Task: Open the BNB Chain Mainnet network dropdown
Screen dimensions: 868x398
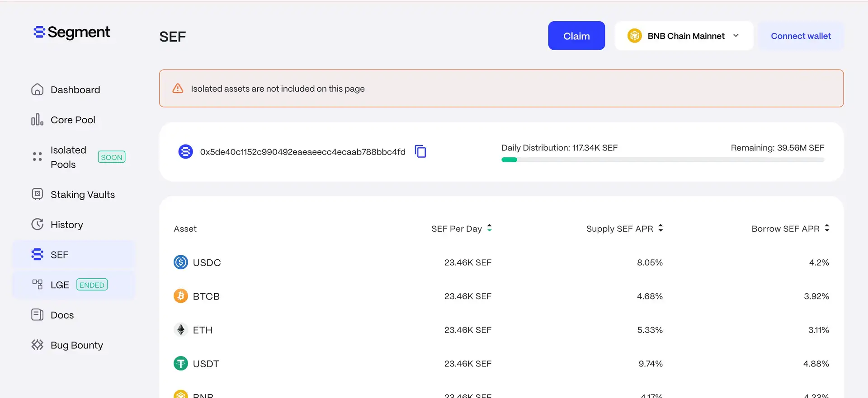Action: click(x=684, y=36)
